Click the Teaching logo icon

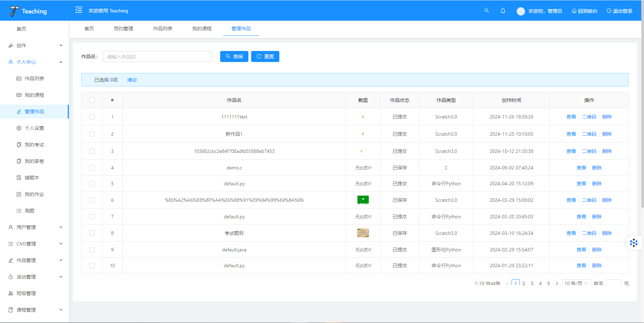[14, 11]
